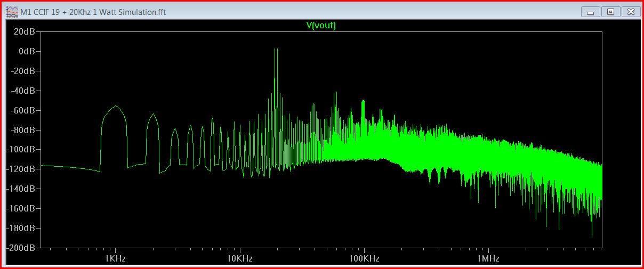This screenshot has height=269, width=644.
Task: Click the V(vout) trace label
Action: pos(320,25)
